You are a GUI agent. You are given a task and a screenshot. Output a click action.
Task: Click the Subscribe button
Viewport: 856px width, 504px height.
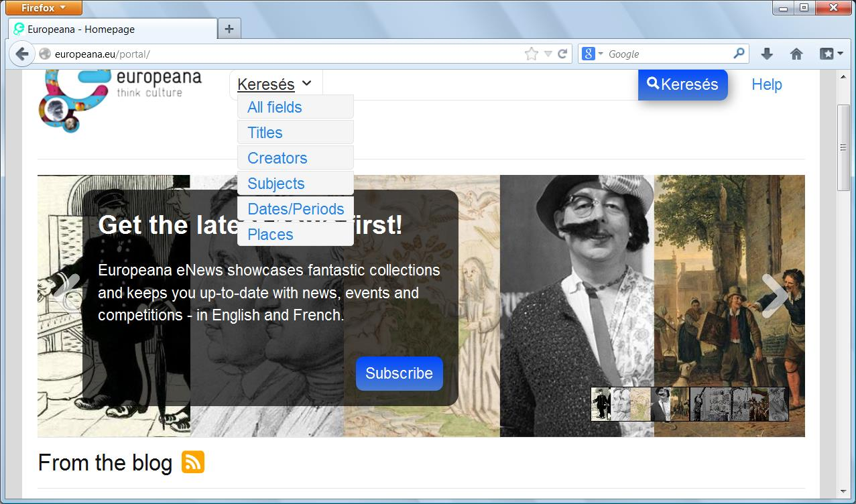pos(400,373)
